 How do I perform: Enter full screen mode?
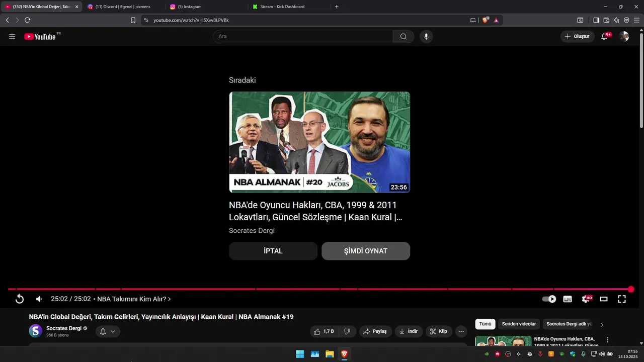622,299
